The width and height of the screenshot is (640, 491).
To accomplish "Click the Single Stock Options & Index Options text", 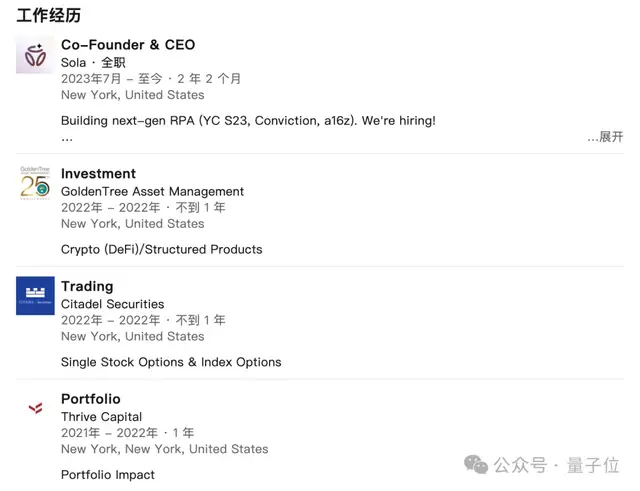I will tap(171, 362).
